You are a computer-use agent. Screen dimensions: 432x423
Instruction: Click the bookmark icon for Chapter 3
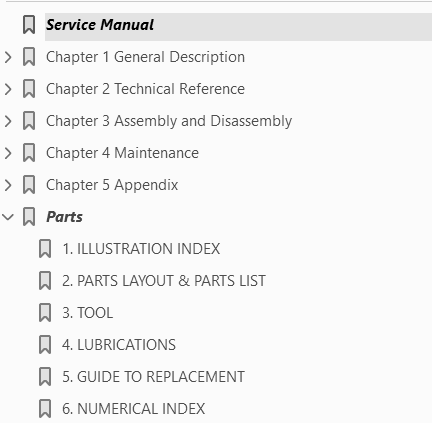tap(29, 121)
